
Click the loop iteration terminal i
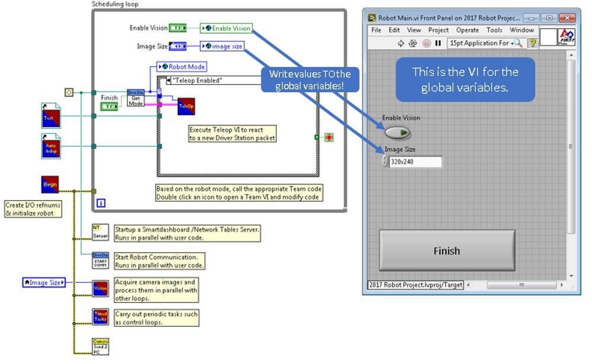[x=101, y=203]
